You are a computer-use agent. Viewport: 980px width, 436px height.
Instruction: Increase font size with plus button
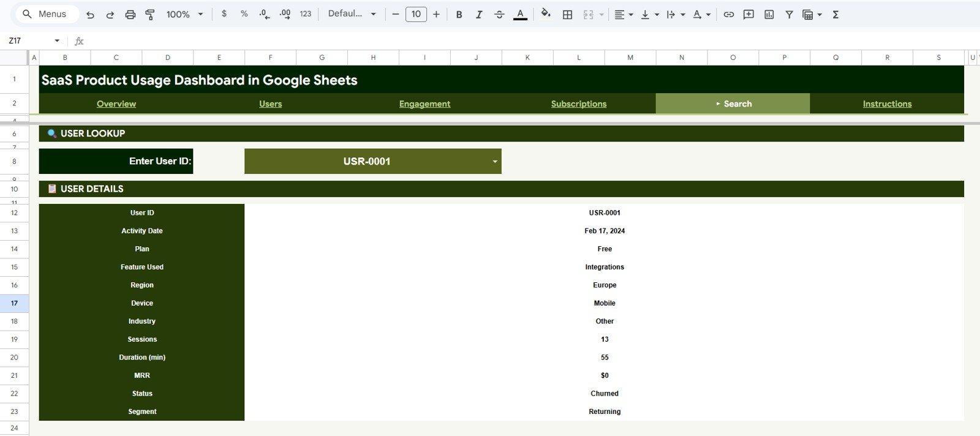(x=436, y=14)
